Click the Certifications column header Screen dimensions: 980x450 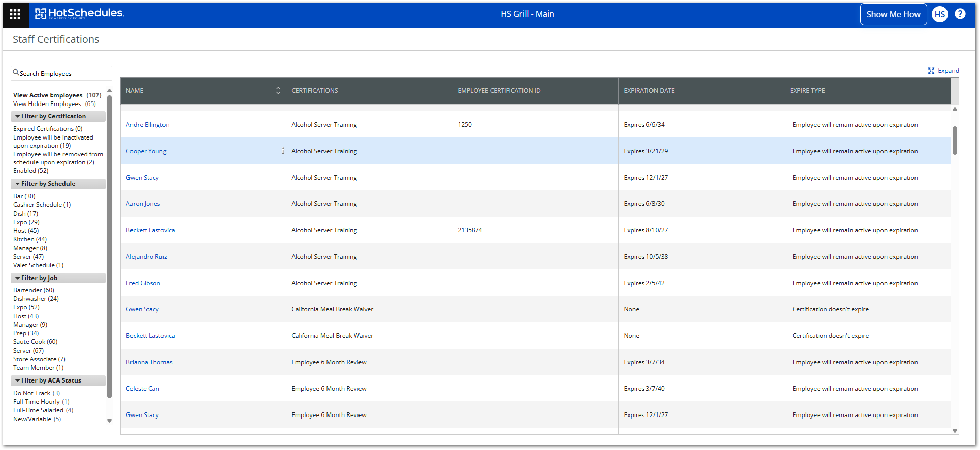pos(369,91)
